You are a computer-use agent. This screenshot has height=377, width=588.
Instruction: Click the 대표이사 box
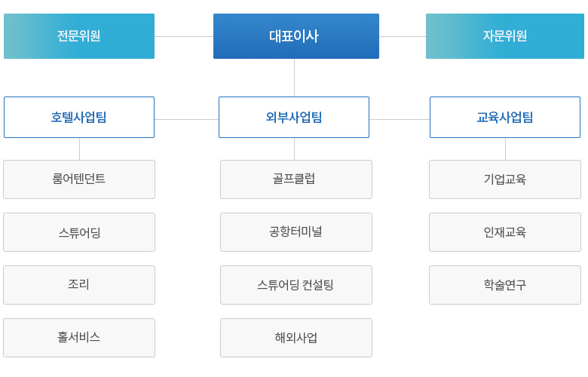point(296,36)
